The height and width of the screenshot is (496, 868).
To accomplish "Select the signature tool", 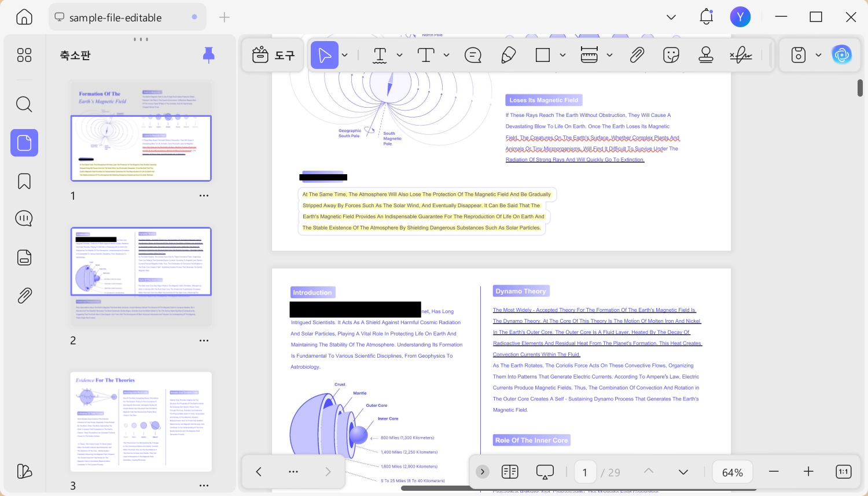I will 741,55.
